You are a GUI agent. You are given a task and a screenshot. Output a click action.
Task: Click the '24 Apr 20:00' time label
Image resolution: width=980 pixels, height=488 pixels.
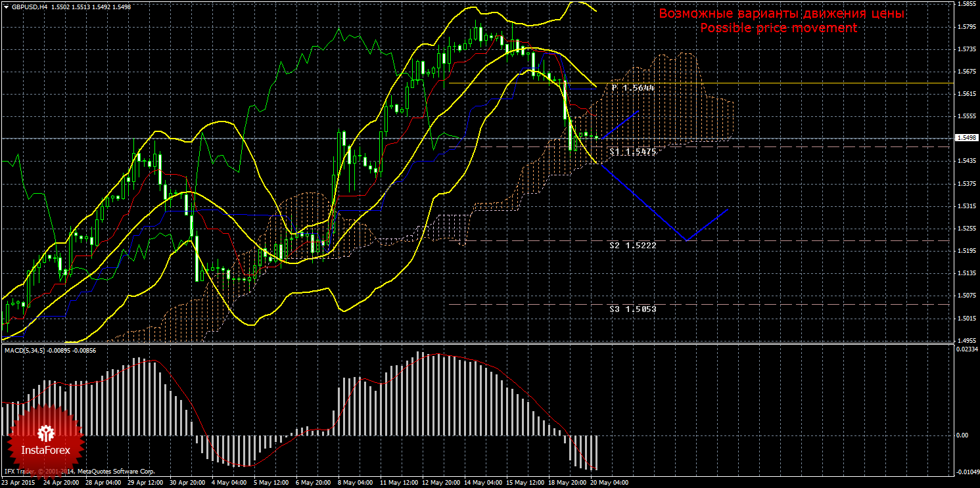click(x=62, y=483)
